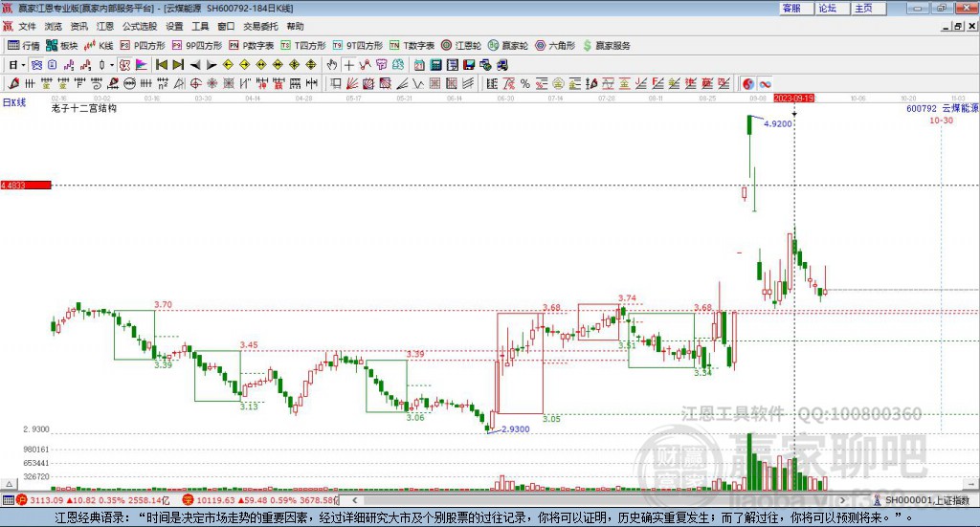Open the 资讯 menu
The height and width of the screenshot is (527, 980).
pos(78,26)
